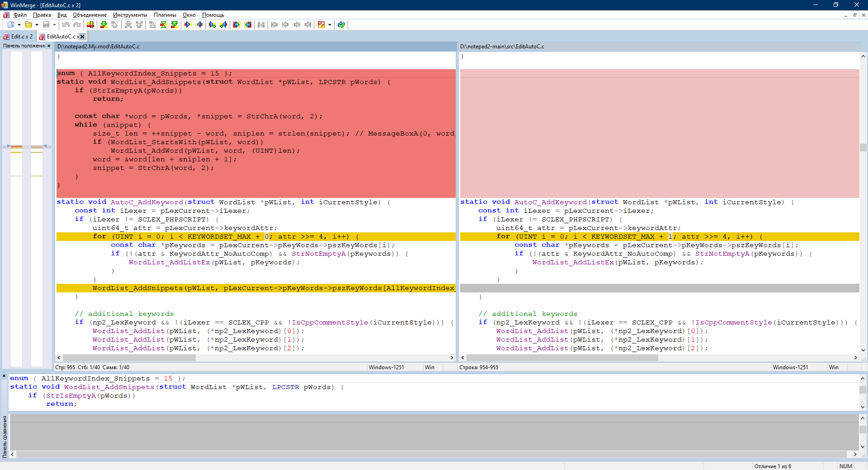Close the EditAutoC.c tab
This screenshot has width=868, height=470.
pos(82,37)
